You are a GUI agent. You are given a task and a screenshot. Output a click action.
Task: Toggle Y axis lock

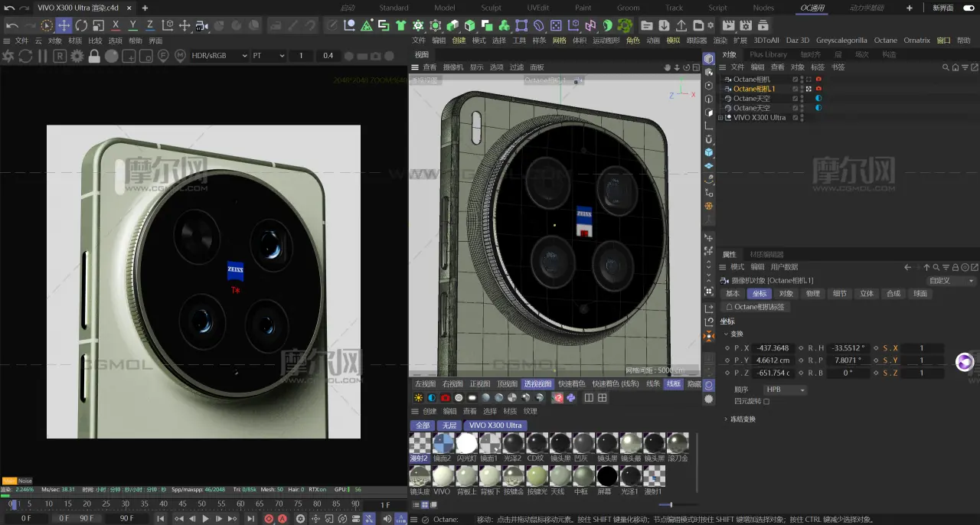133,25
